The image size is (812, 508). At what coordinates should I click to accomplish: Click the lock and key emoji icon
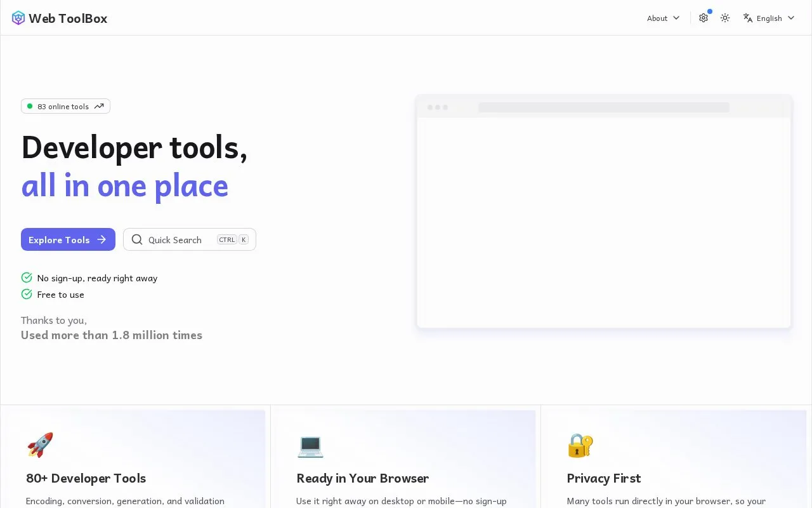(580, 445)
